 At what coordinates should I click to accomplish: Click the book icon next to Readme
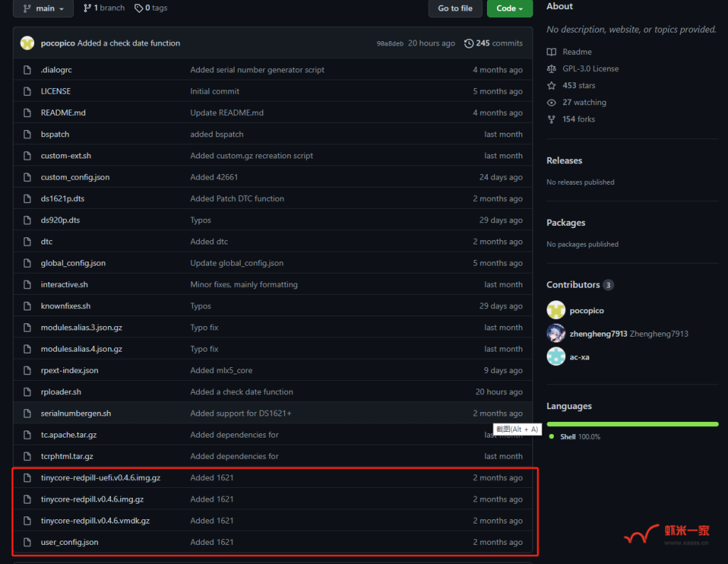tap(552, 52)
